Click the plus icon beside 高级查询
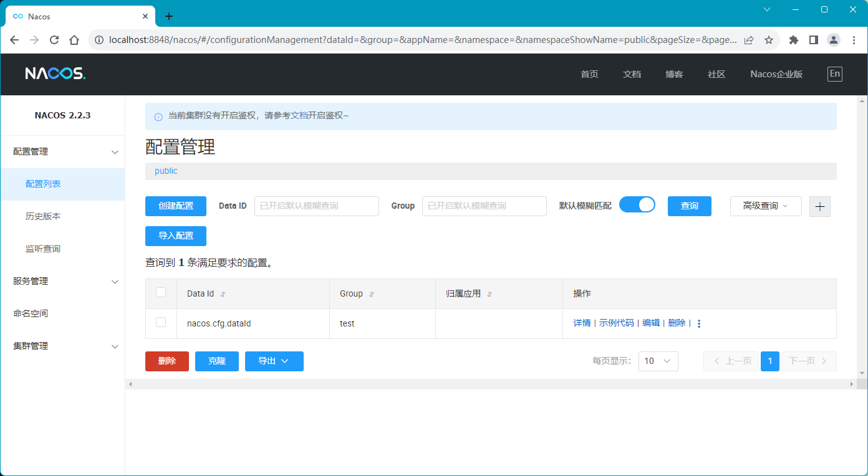This screenshot has width=868, height=476. click(x=820, y=206)
